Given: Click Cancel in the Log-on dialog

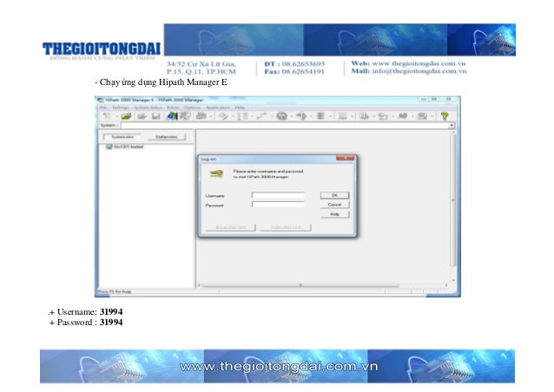Looking at the screenshot, I should (x=334, y=205).
